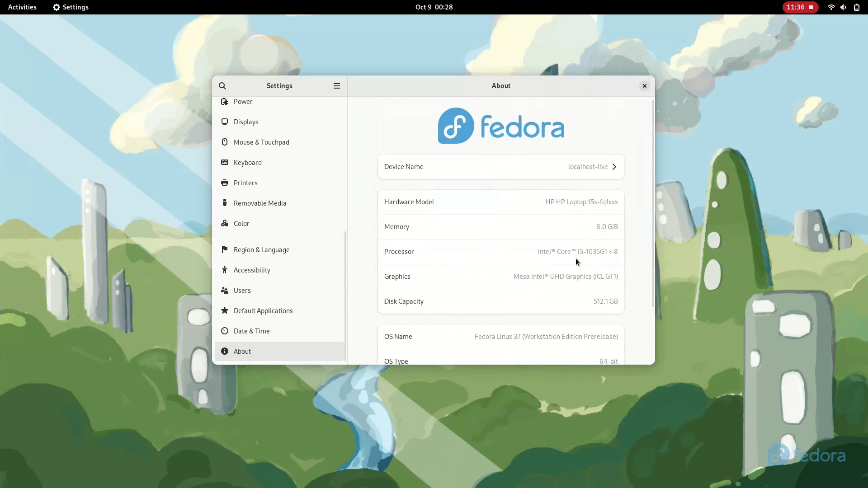Click the search magnifier in Settings
868x488 pixels.
tap(222, 85)
